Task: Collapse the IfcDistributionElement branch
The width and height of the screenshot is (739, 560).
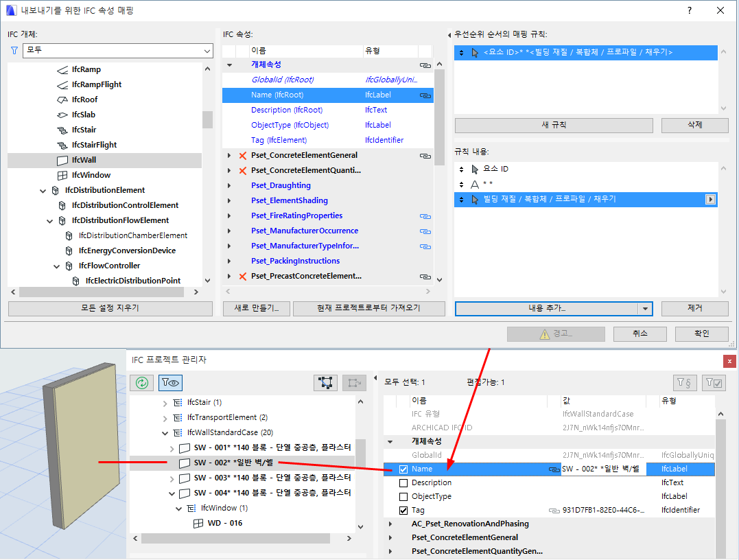Action: pos(43,190)
